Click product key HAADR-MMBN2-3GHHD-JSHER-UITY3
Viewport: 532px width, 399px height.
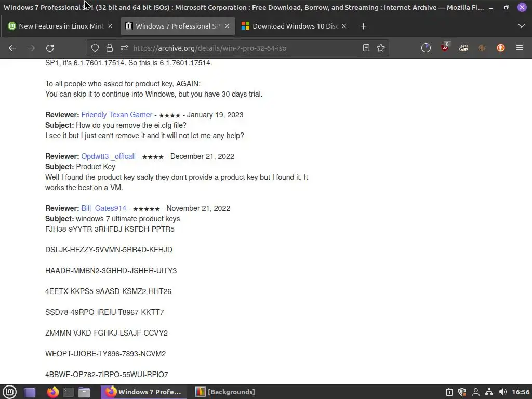[x=111, y=271]
